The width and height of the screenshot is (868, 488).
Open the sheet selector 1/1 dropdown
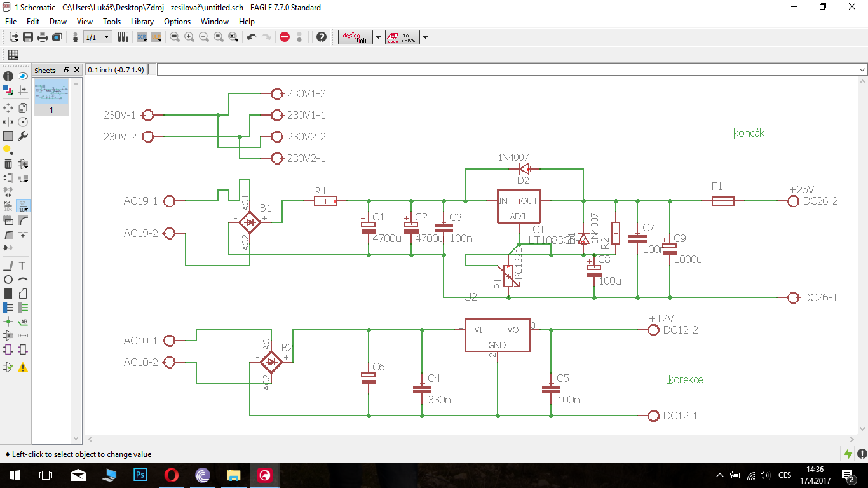coord(98,37)
